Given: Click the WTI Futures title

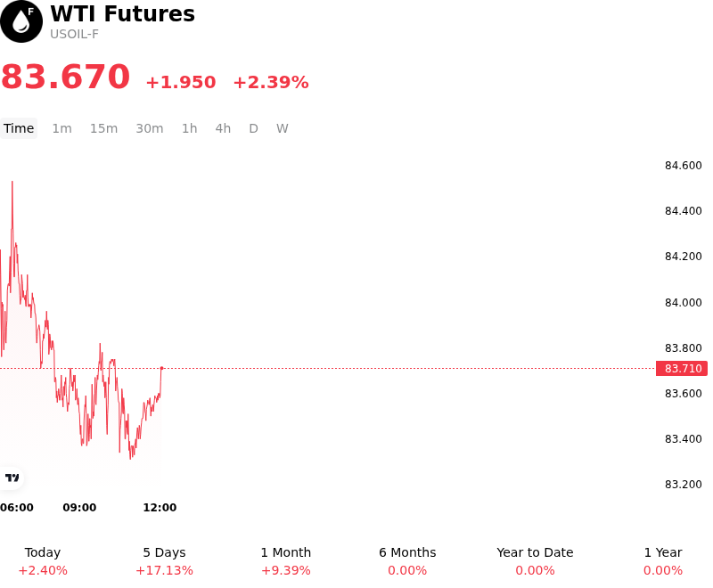Looking at the screenshot, I should click(x=122, y=13).
